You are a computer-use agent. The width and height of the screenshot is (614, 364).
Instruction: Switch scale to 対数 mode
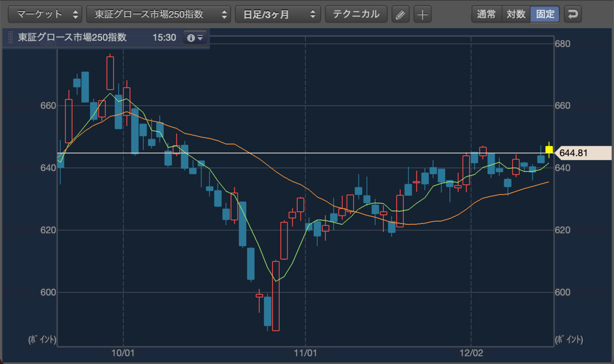coord(516,14)
